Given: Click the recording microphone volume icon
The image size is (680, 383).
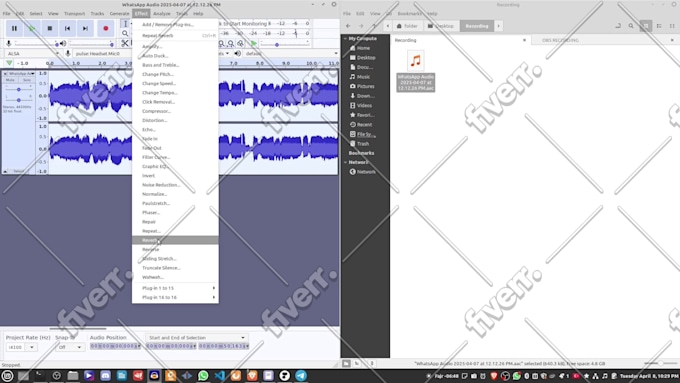Looking at the screenshot, I should tap(8, 43).
